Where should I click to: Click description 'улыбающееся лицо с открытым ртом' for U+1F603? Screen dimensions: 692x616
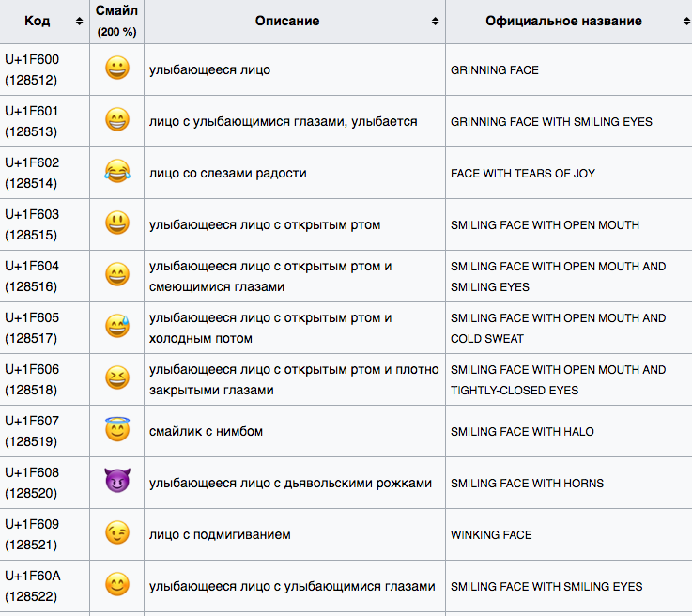click(x=265, y=225)
